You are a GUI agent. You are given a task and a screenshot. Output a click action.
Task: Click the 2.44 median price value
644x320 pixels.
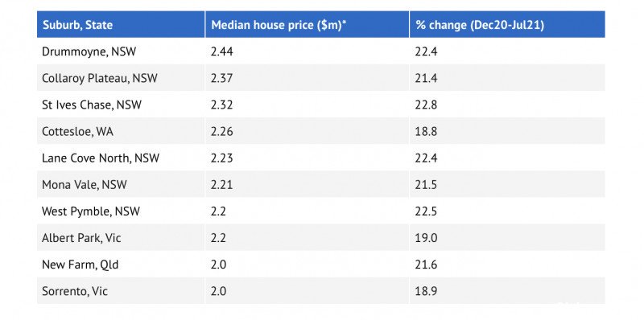coord(222,51)
